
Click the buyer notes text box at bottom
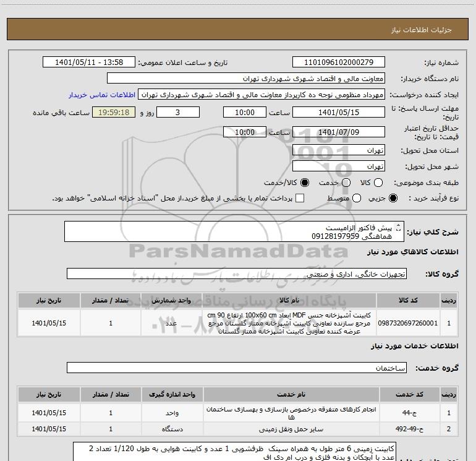(x=235, y=452)
